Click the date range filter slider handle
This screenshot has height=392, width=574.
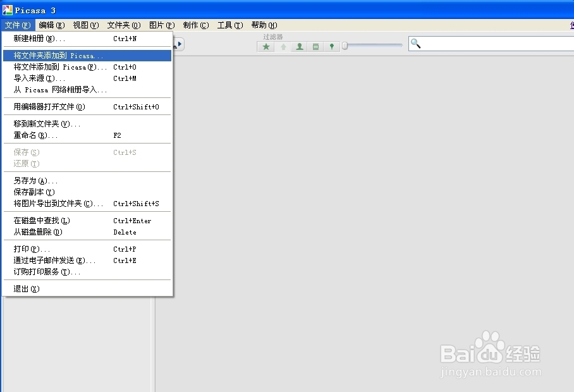point(345,46)
